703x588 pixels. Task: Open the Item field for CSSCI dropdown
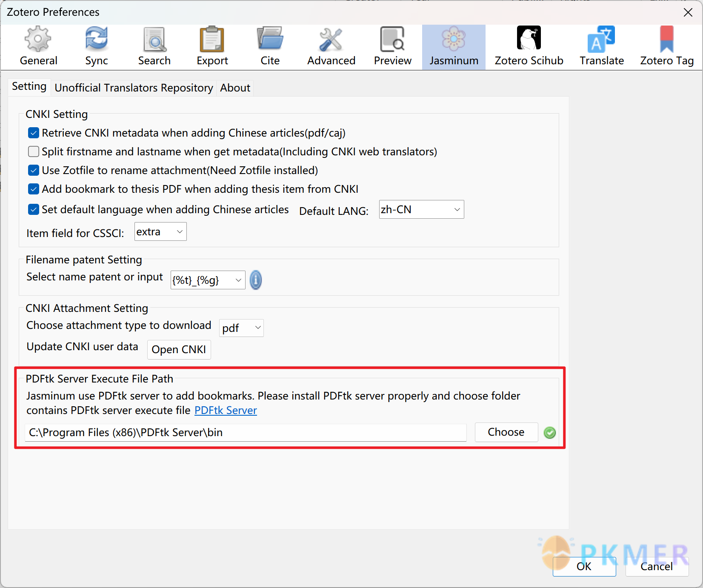(x=160, y=232)
